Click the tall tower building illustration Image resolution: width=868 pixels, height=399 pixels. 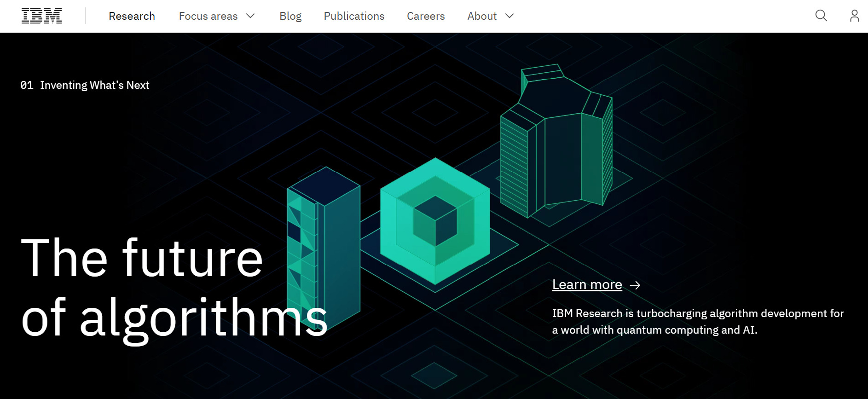pyautogui.click(x=324, y=248)
